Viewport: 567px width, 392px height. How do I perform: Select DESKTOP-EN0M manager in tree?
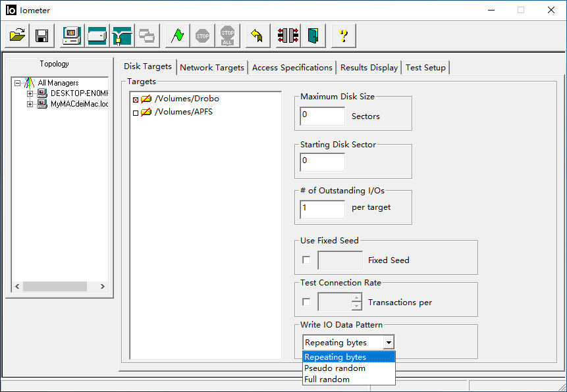tap(79, 93)
